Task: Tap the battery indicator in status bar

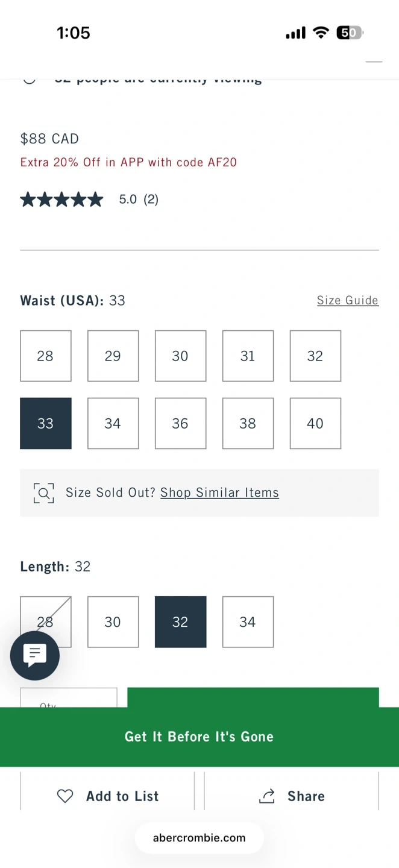Action: coord(350,33)
